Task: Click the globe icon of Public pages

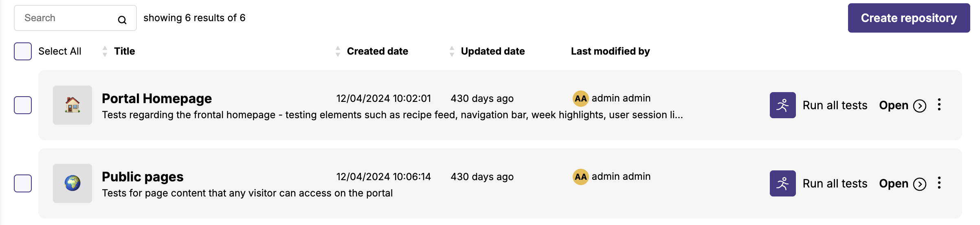Action: [x=73, y=183]
